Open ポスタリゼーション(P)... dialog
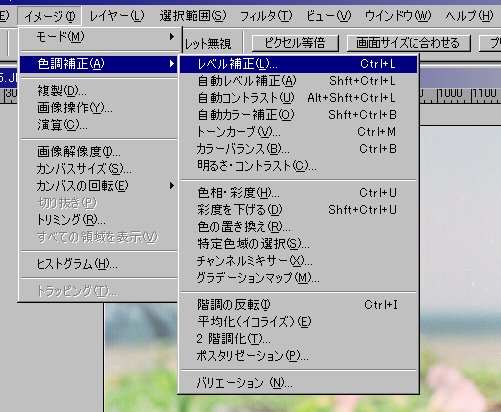501x412 pixels. click(298, 356)
